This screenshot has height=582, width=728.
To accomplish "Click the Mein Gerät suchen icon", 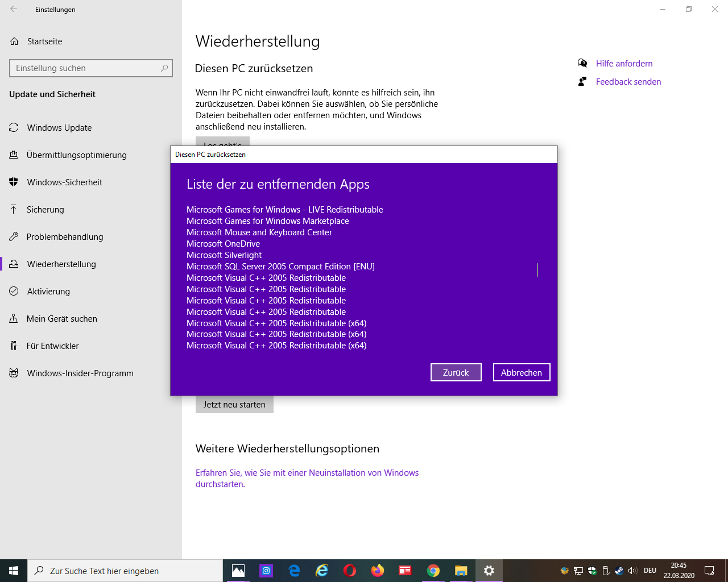I will tap(14, 319).
